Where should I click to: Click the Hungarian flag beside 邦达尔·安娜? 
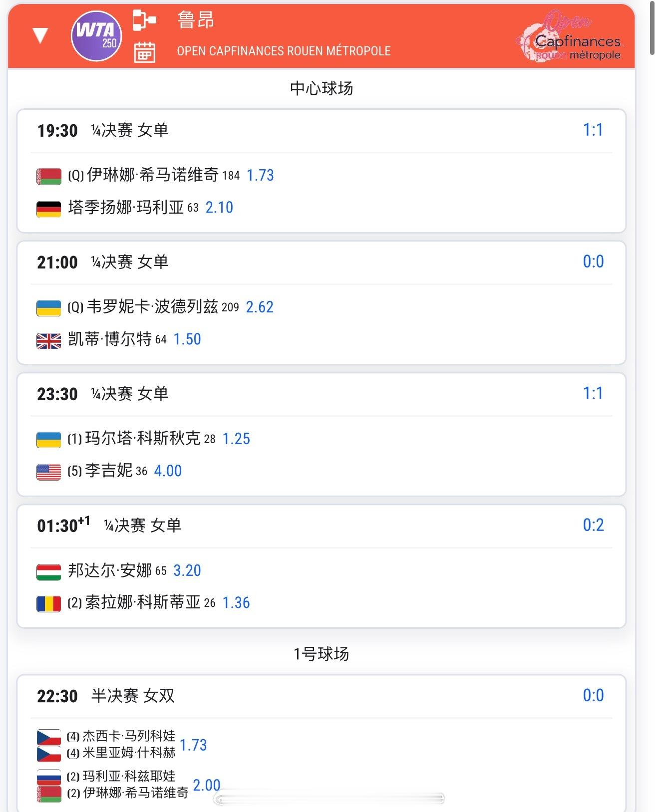click(49, 572)
